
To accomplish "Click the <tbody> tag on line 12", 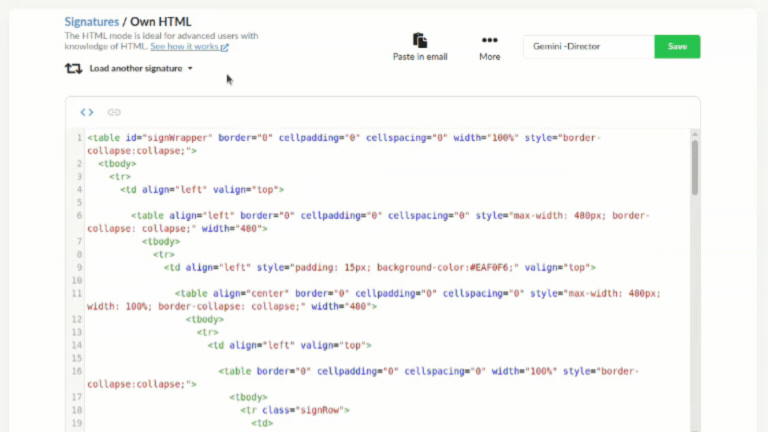I will tap(205, 319).
